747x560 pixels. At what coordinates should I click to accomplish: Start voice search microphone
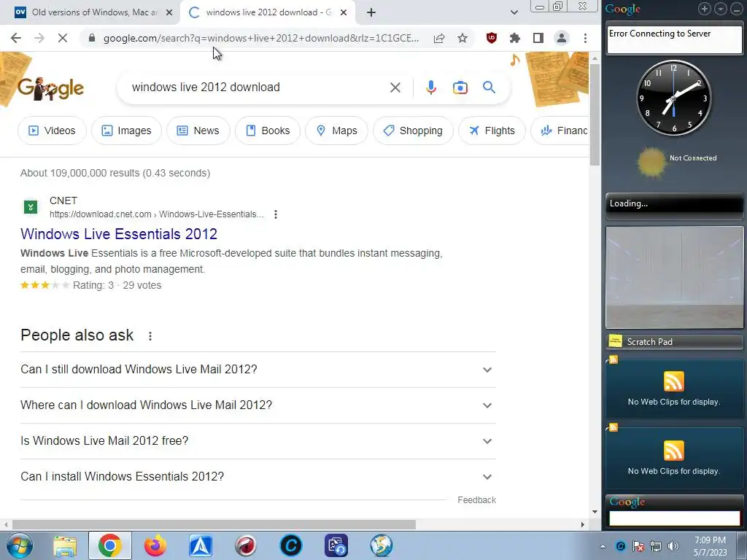click(x=431, y=87)
